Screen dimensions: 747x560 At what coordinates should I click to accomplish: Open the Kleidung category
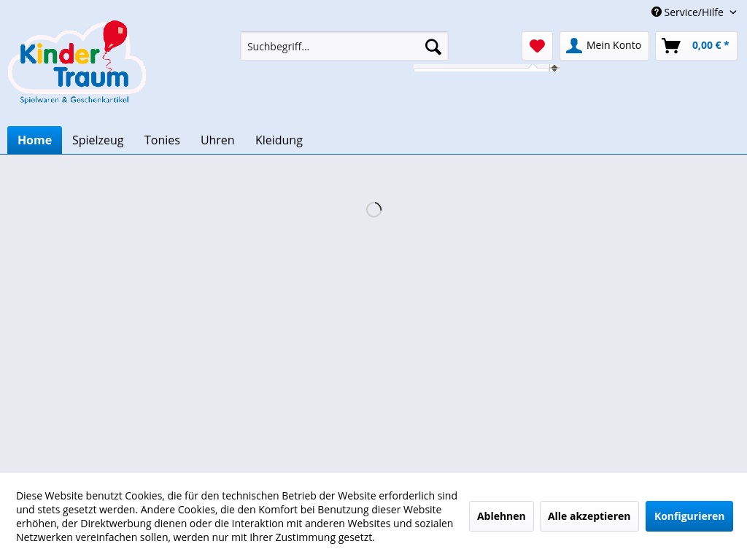279,140
